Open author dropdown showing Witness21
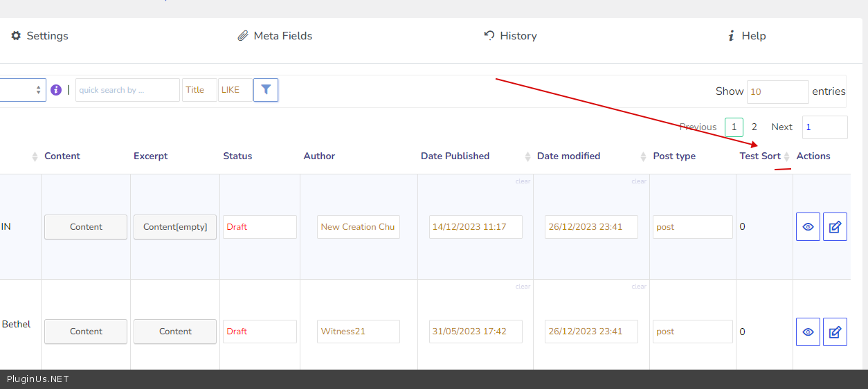Image resolution: width=868 pixels, height=389 pixels. [x=359, y=332]
